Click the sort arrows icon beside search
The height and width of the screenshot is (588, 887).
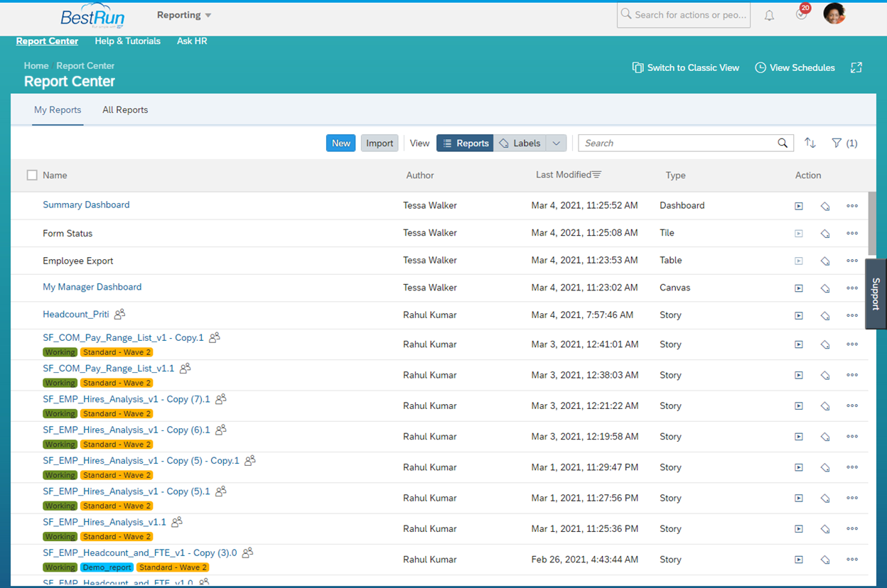(810, 143)
